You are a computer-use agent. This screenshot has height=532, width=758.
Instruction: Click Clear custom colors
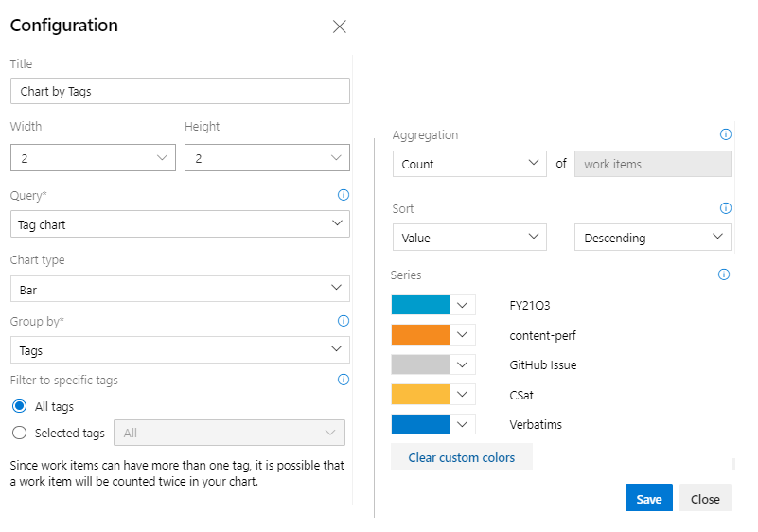(462, 457)
